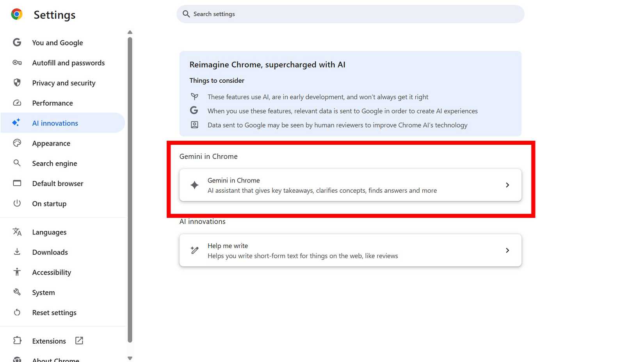Click sidebar scrollbar down arrow
Screen dimensions: 644x362
pyautogui.click(x=130, y=358)
